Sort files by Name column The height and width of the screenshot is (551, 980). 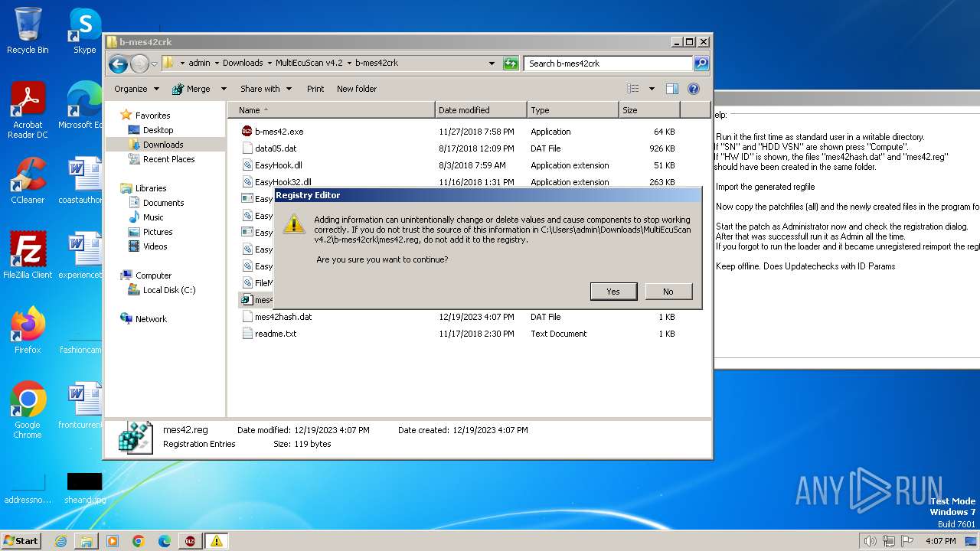click(331, 110)
